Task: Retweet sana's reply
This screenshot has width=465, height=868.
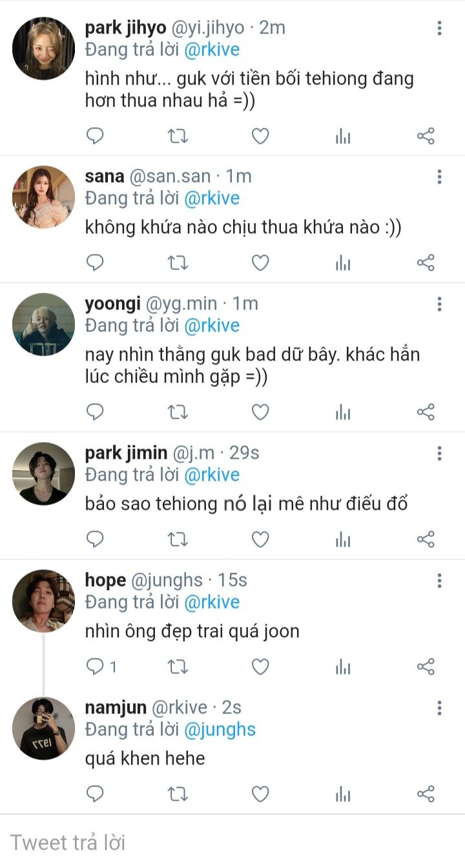Action: (178, 263)
